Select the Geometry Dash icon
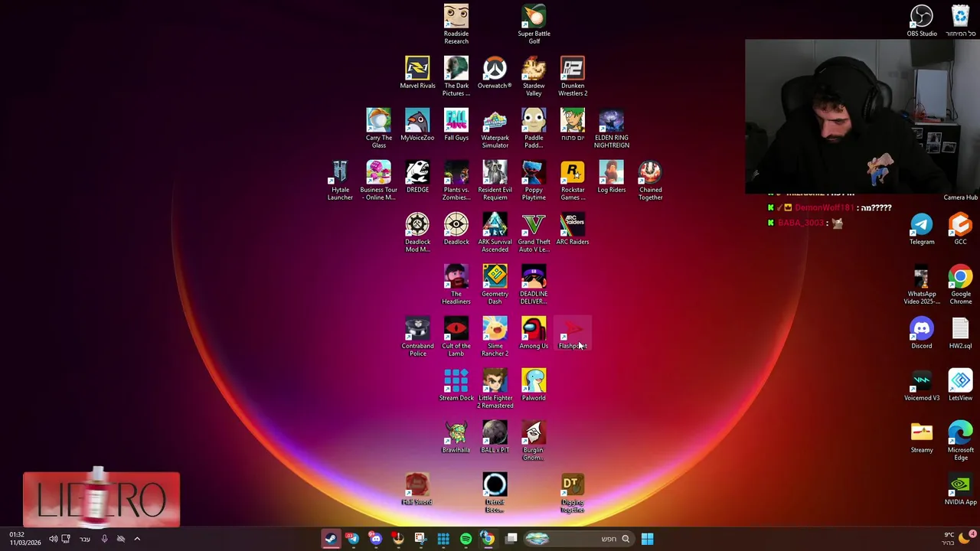The image size is (980, 551). click(x=495, y=284)
